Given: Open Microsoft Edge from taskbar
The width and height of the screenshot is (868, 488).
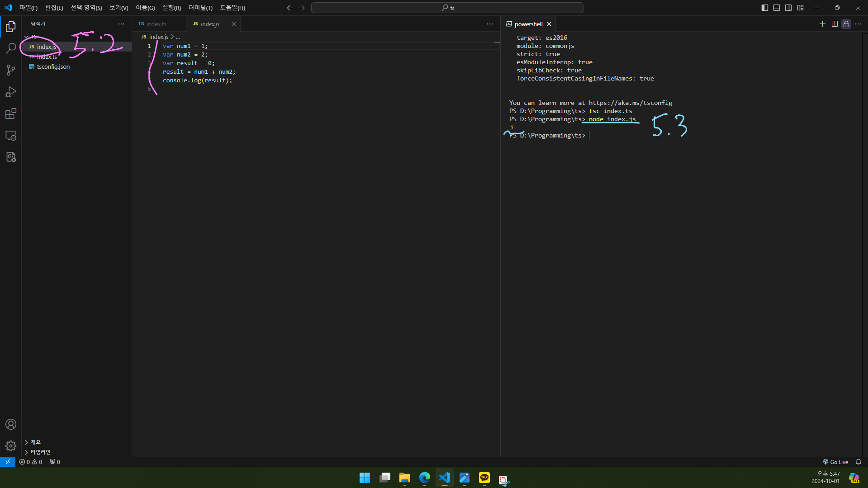Looking at the screenshot, I should [x=425, y=478].
